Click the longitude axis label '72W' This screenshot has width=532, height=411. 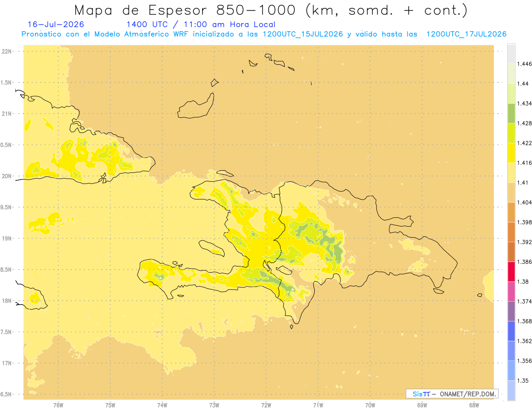click(x=266, y=405)
